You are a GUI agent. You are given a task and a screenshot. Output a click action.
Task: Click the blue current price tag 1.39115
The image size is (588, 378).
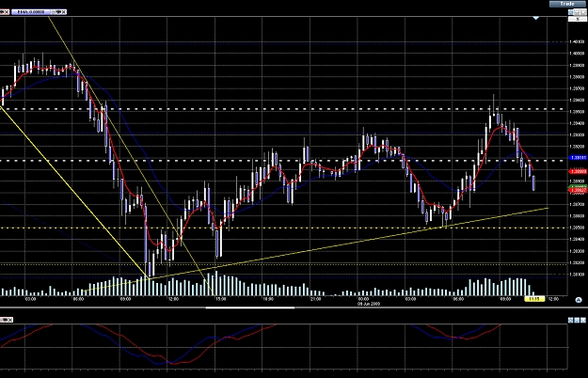578,158
